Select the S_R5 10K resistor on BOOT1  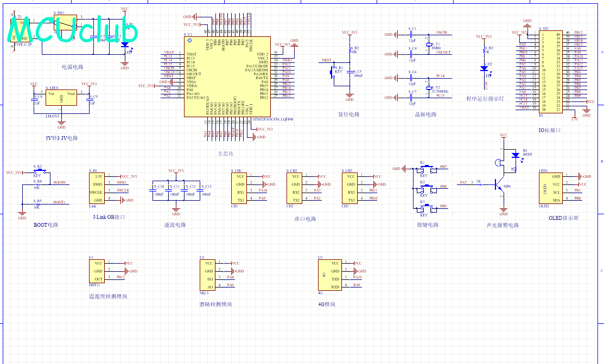37,204
